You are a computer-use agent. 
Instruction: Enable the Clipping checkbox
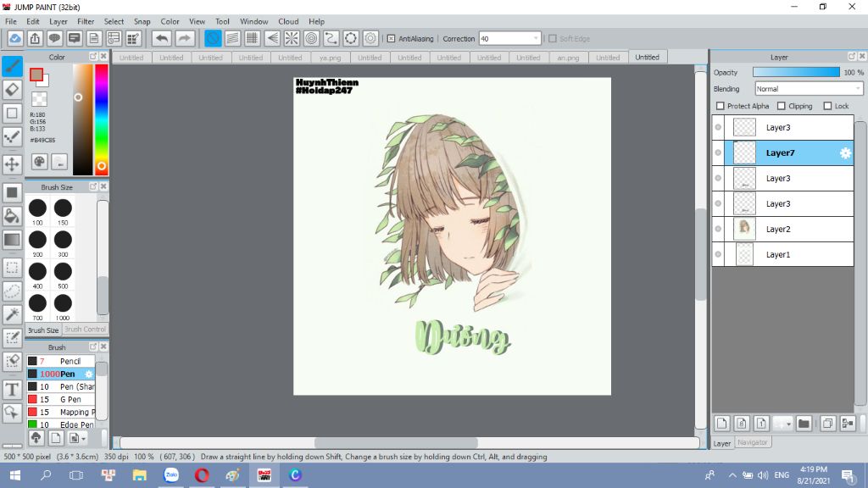(781, 106)
